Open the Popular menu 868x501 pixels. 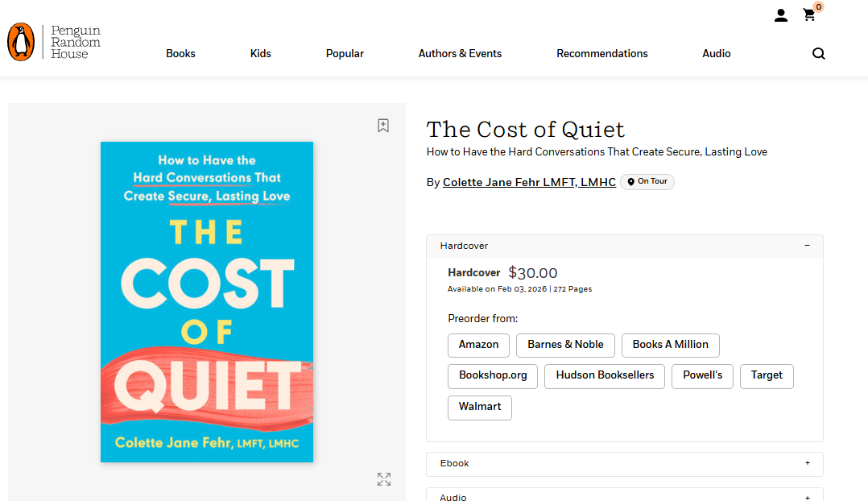click(345, 54)
